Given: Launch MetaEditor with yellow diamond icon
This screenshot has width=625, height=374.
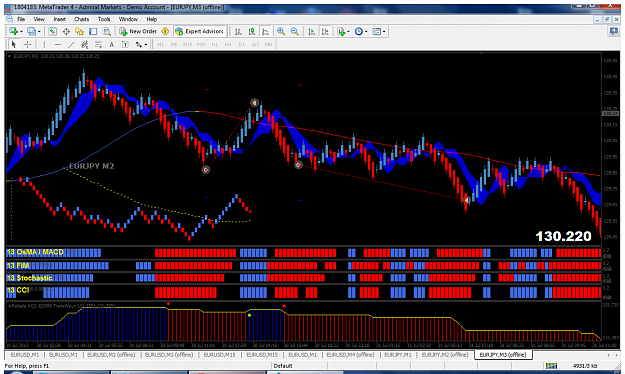Looking at the screenshot, I should (x=165, y=31).
